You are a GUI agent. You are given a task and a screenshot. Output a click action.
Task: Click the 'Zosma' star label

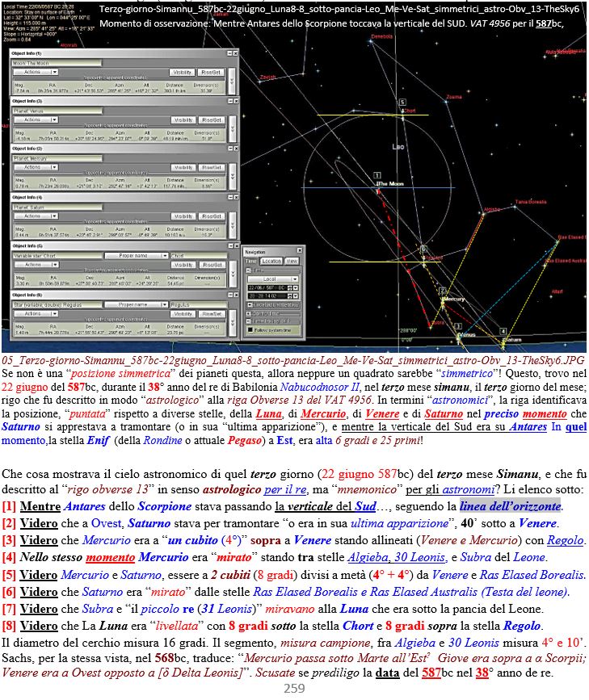pyautogui.click(x=454, y=97)
